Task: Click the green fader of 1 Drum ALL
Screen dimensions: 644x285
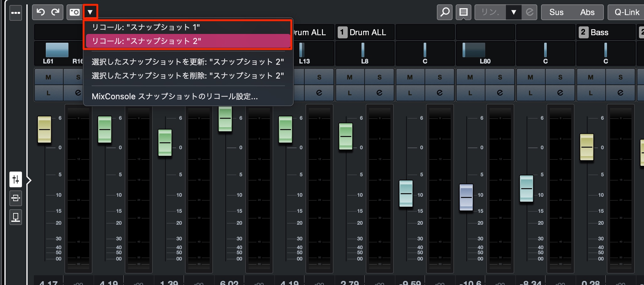Action: pyautogui.click(x=346, y=136)
